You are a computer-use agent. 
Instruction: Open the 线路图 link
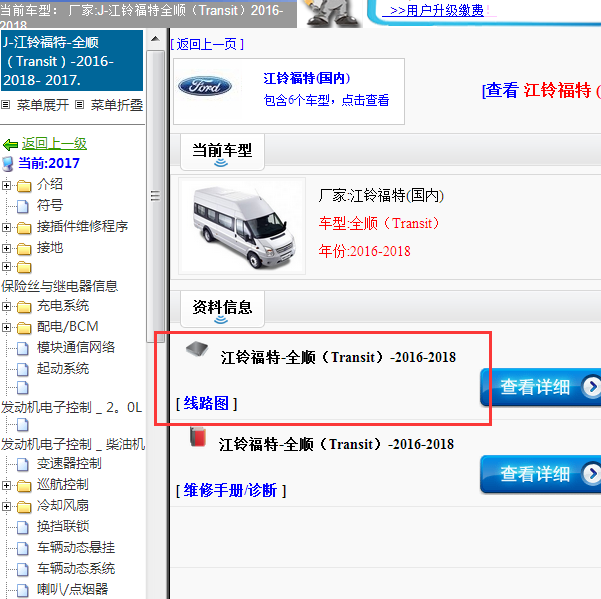click(x=206, y=404)
